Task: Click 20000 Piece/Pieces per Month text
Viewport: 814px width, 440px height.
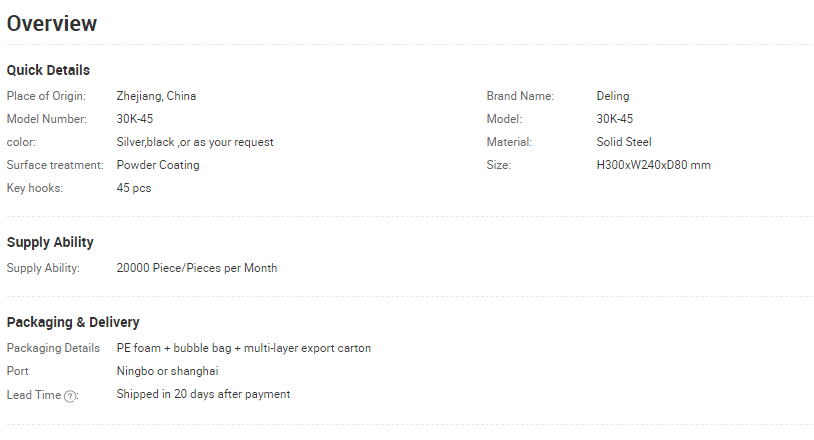Action: [197, 268]
